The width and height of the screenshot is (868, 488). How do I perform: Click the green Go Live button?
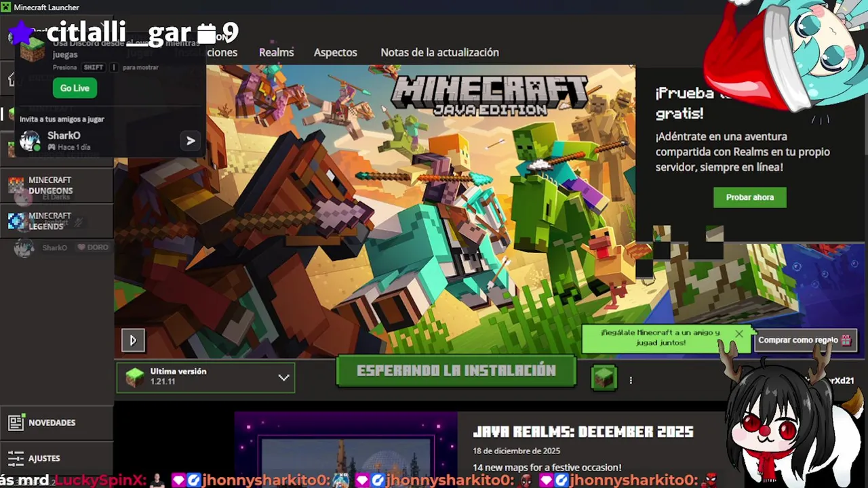(x=75, y=88)
